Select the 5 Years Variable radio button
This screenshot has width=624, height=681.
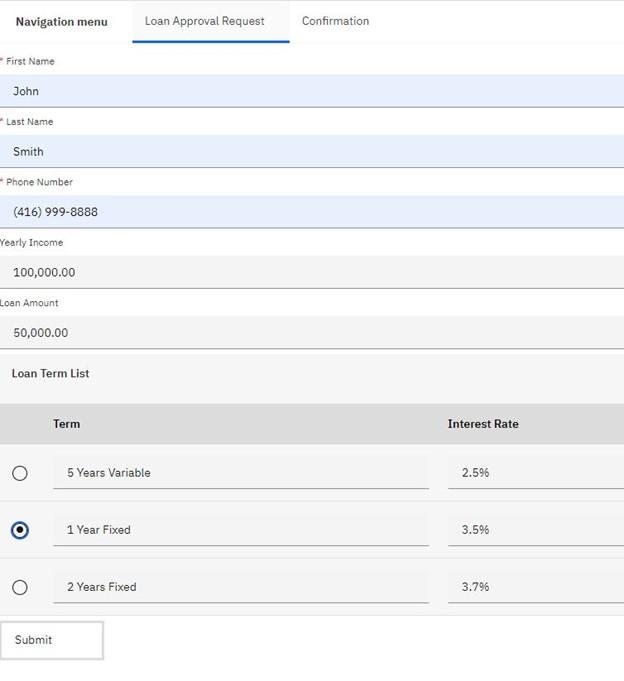[20, 473]
